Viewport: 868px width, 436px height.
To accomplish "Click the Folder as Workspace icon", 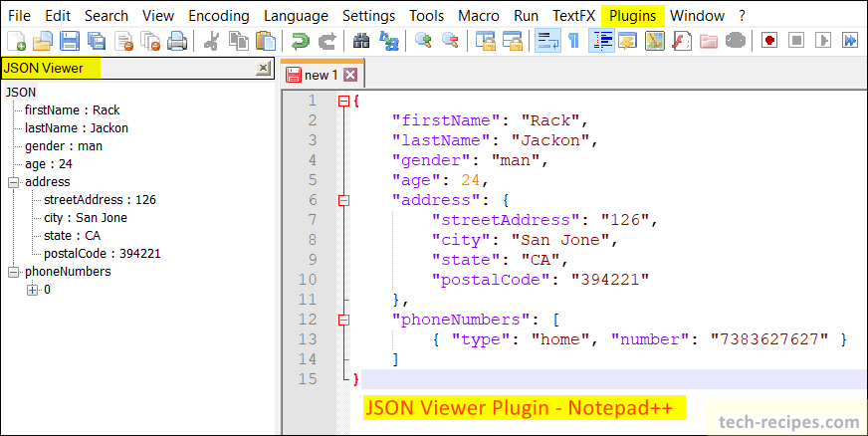I will 709,41.
